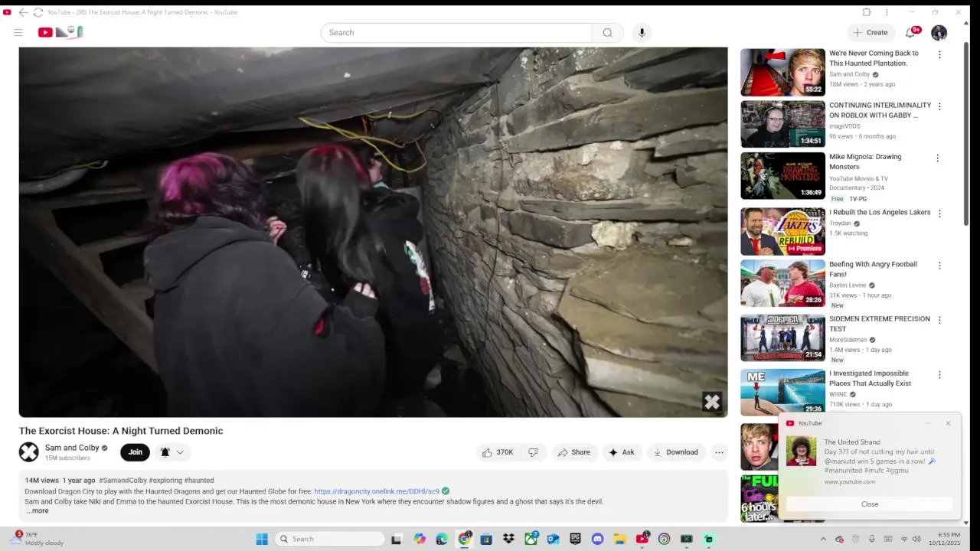Open options for Roblox Interliminality video
The height and width of the screenshot is (551, 980).
point(939,106)
